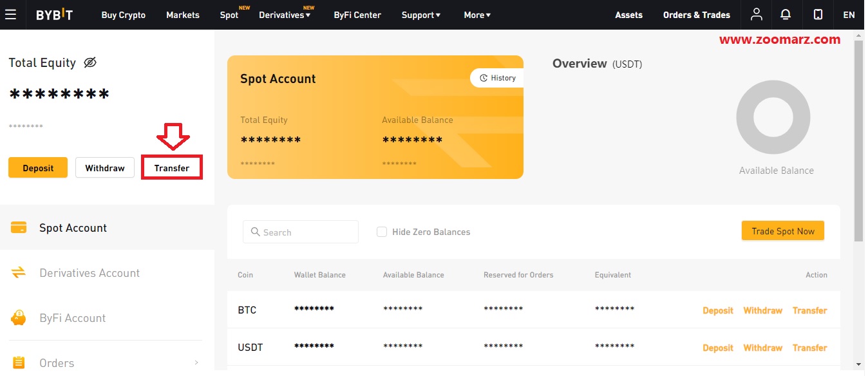
Task: Click the Derivatives Account arrows icon
Action: (19, 272)
